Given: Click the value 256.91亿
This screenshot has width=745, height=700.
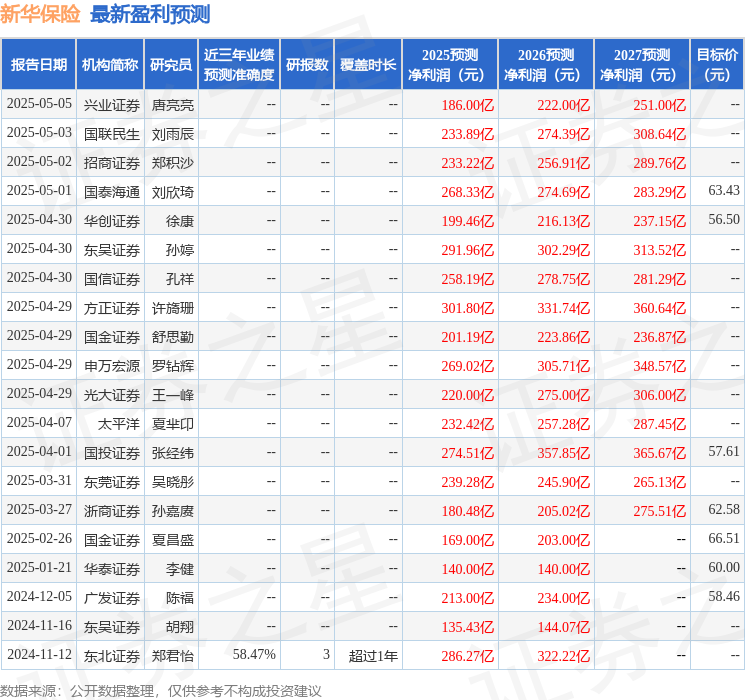Looking at the screenshot, I should (564, 163).
